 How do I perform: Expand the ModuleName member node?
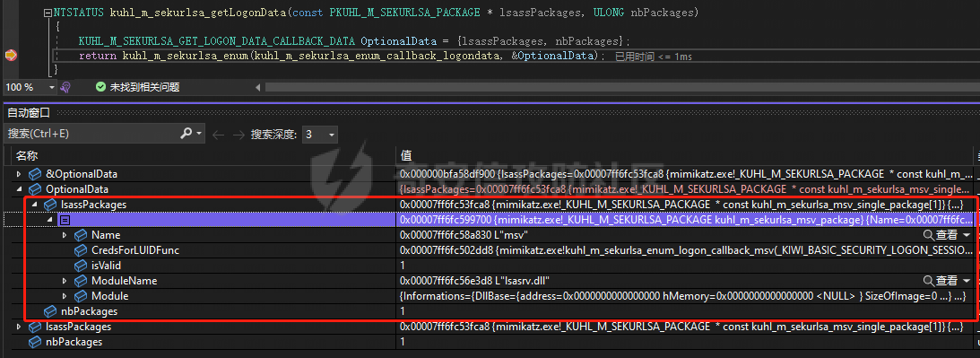[65, 281]
